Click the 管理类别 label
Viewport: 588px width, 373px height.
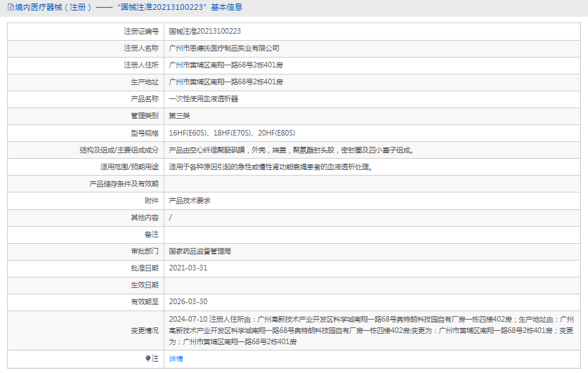pyautogui.click(x=145, y=116)
